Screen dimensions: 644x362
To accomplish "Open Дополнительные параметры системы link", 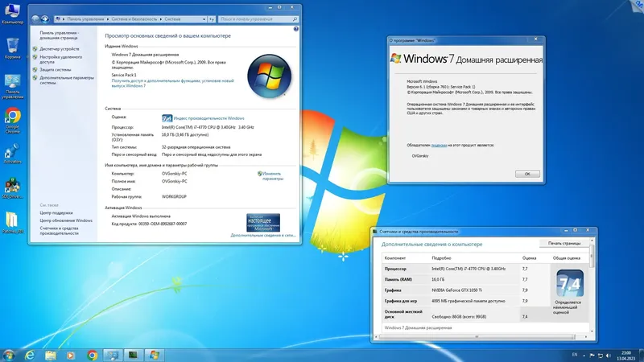I will tap(67, 80).
